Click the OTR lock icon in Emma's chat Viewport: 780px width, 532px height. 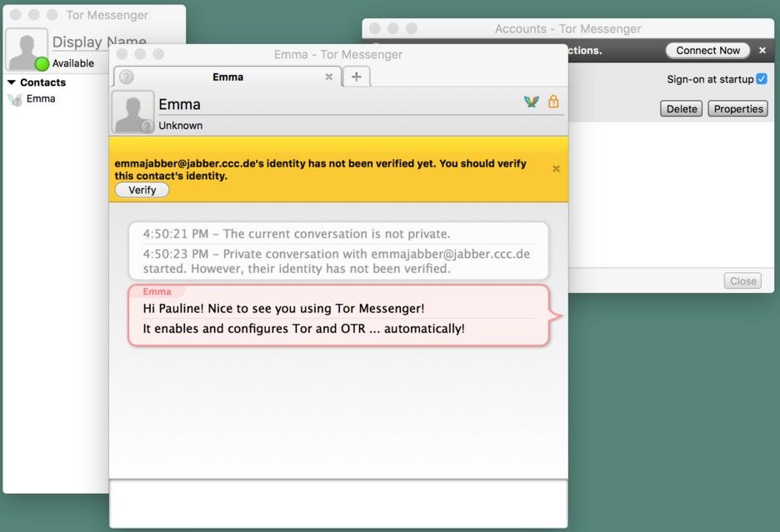point(553,102)
